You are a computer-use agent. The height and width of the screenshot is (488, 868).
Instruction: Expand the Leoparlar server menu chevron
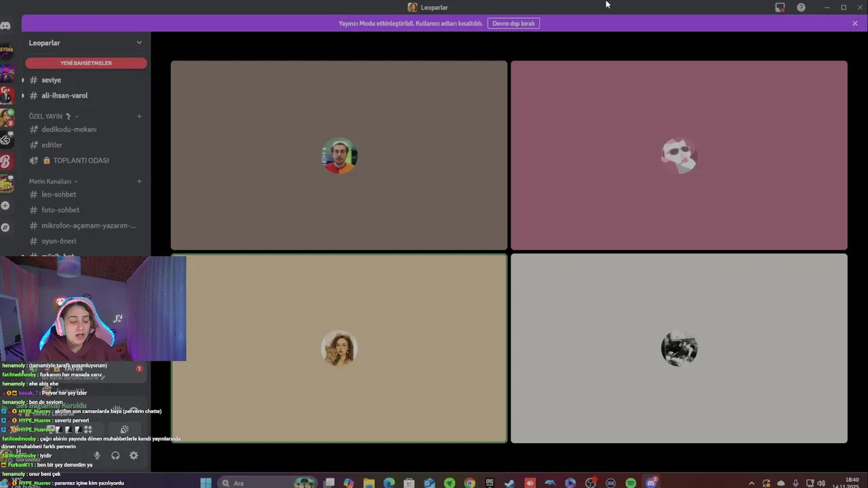[x=139, y=43]
